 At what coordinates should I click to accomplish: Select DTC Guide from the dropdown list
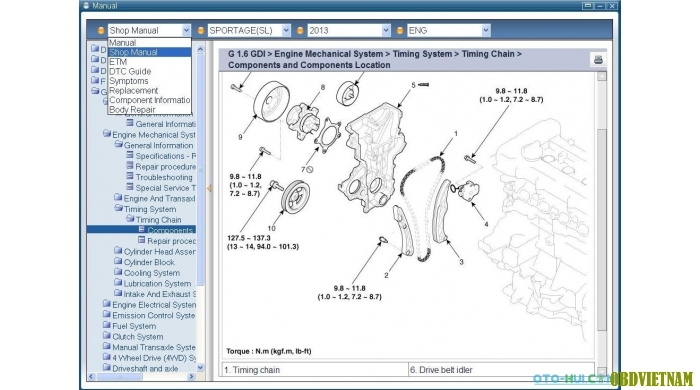pyautogui.click(x=130, y=71)
